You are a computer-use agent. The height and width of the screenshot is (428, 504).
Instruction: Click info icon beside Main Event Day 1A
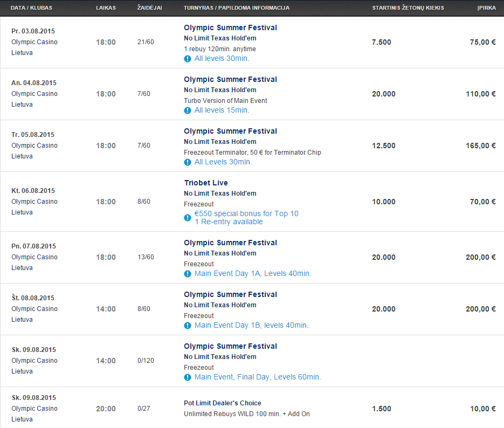[x=188, y=274]
